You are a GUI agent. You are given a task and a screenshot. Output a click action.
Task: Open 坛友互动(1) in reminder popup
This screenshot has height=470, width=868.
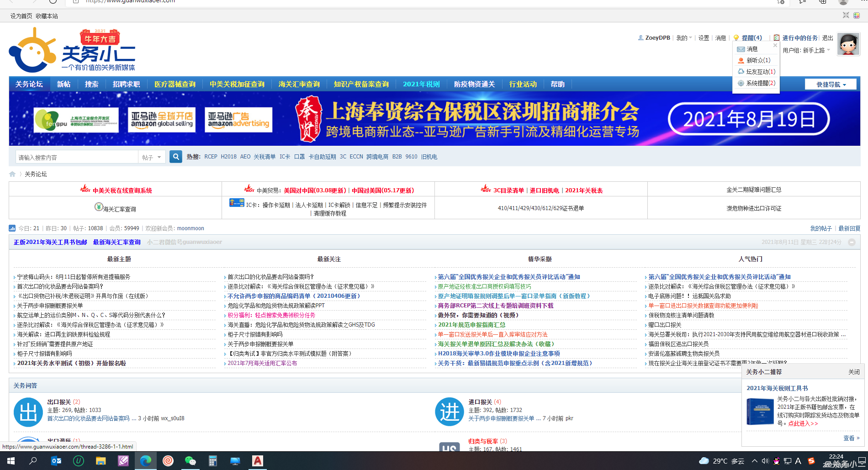[757, 72]
